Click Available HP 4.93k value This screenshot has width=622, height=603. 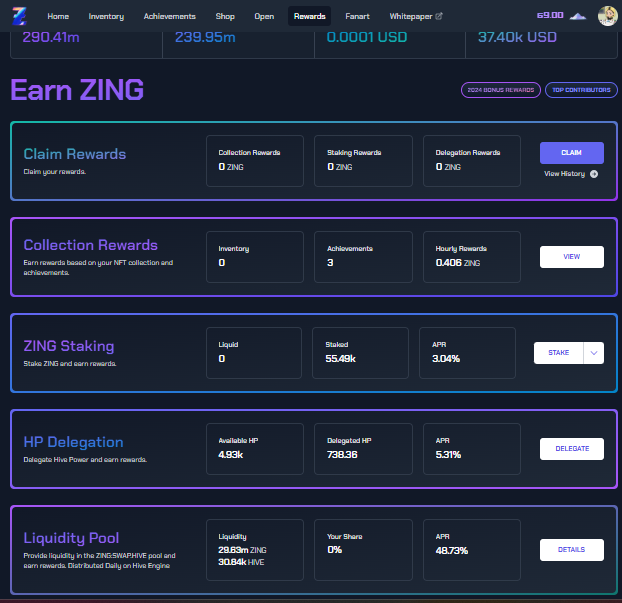click(230, 455)
